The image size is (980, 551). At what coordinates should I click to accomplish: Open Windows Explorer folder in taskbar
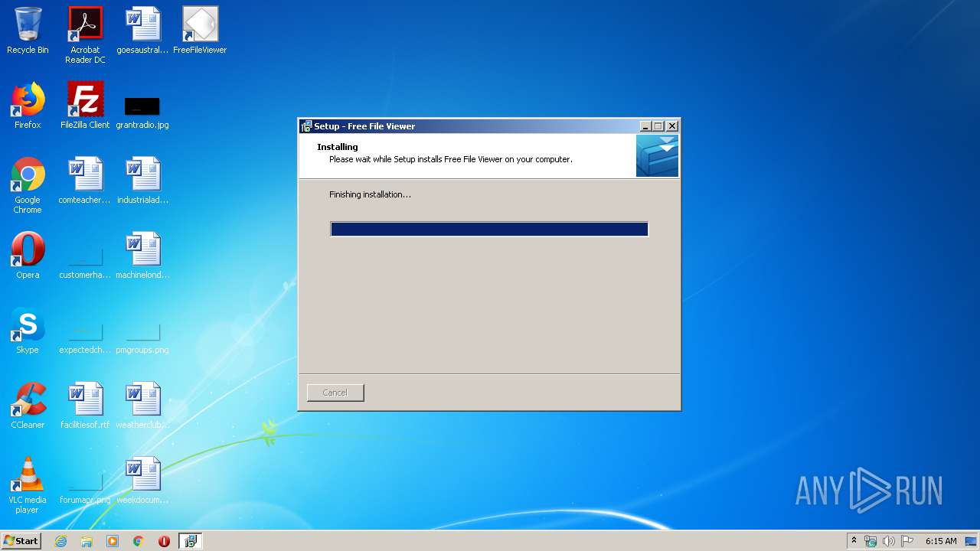point(87,541)
